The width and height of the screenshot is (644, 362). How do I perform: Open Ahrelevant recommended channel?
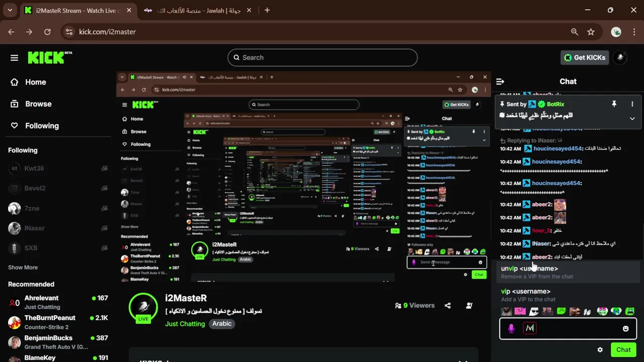click(58, 302)
